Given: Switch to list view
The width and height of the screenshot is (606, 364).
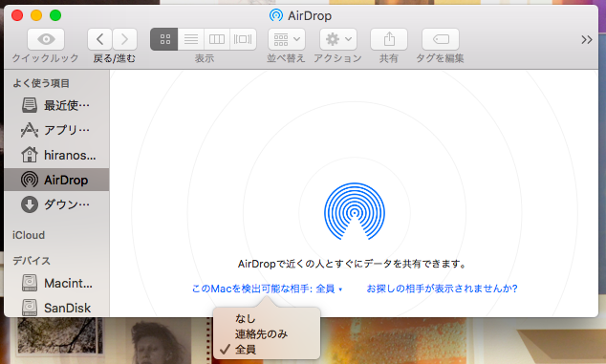Looking at the screenshot, I should [x=191, y=39].
